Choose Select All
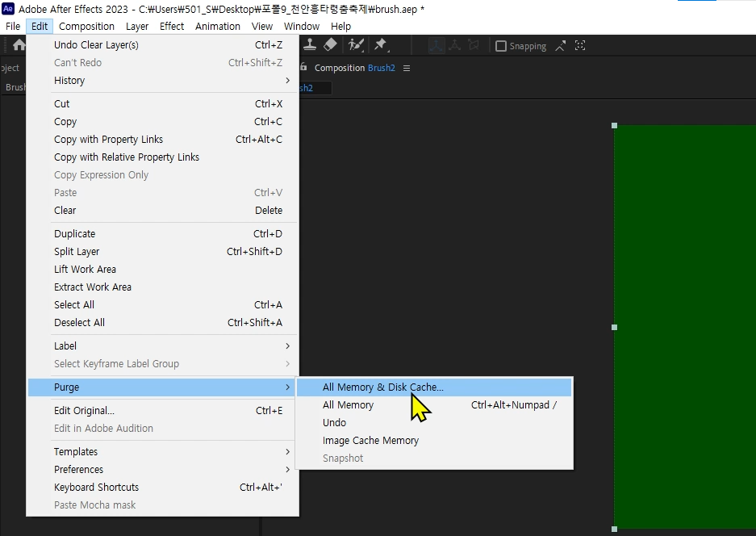This screenshot has height=536, width=756. [x=163, y=305]
